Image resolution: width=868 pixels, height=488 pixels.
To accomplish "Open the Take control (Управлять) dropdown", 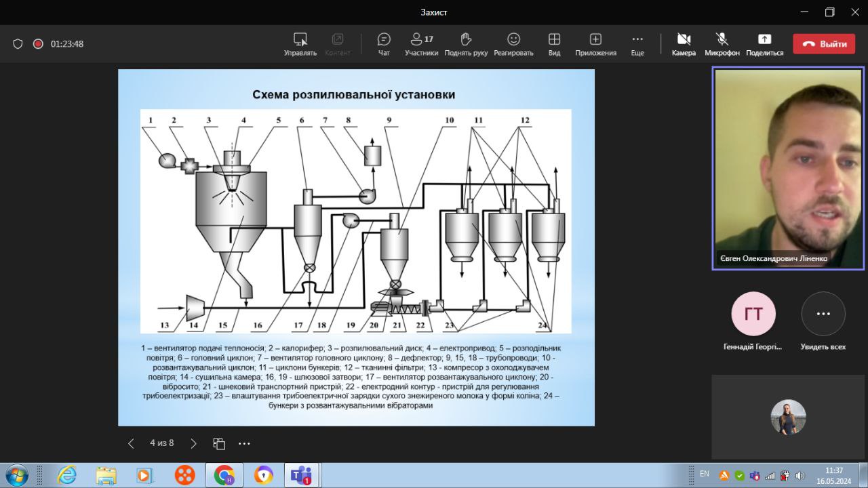I will pyautogui.click(x=300, y=43).
